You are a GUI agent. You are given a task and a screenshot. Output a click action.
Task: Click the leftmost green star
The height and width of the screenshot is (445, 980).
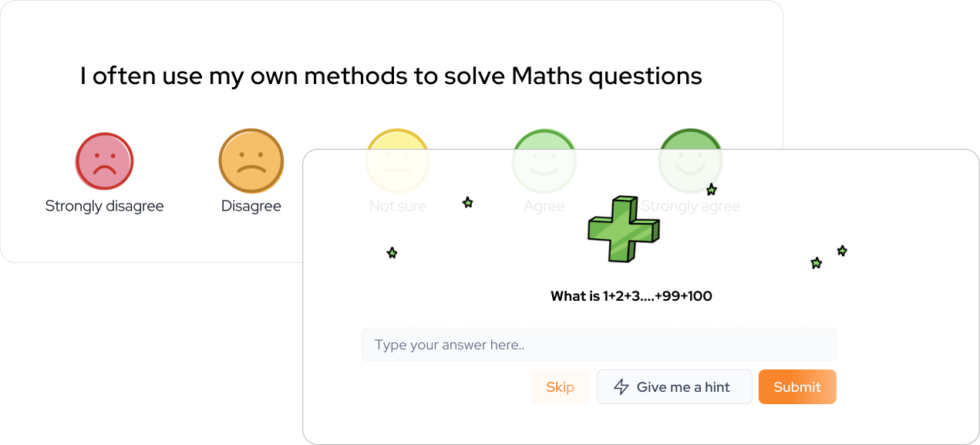point(392,253)
